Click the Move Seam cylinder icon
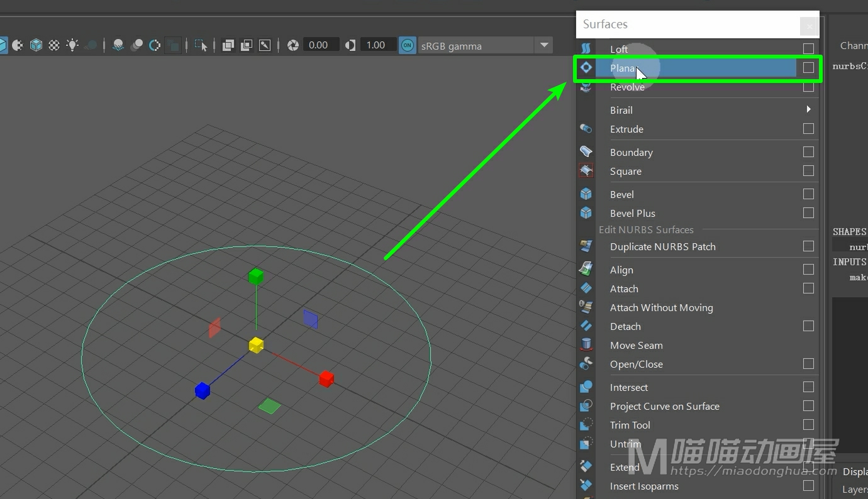Screen dimensions: 868x499 click(586, 345)
